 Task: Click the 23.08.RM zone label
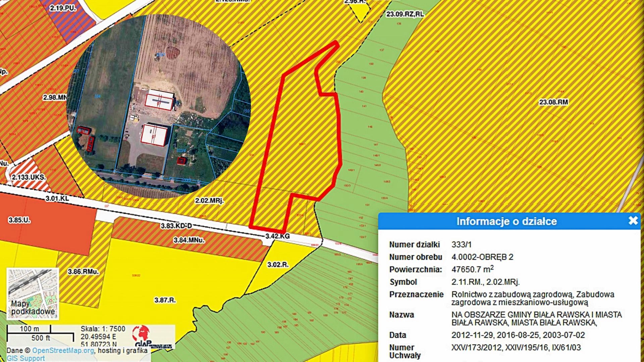(x=553, y=102)
